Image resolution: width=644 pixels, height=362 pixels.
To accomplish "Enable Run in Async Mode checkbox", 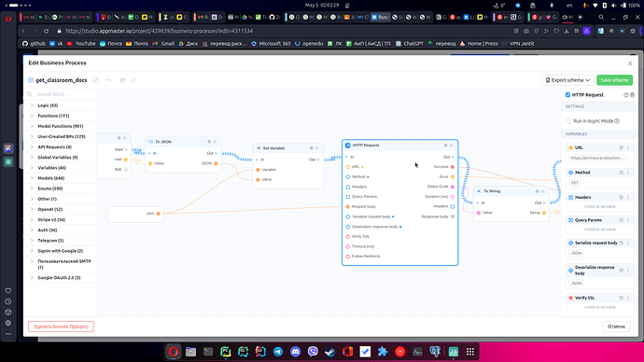I will (x=568, y=121).
